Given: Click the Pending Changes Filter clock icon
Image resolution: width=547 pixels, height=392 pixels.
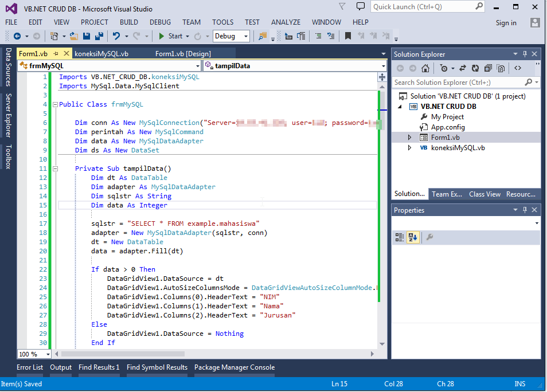Looking at the screenshot, I should coord(444,68).
